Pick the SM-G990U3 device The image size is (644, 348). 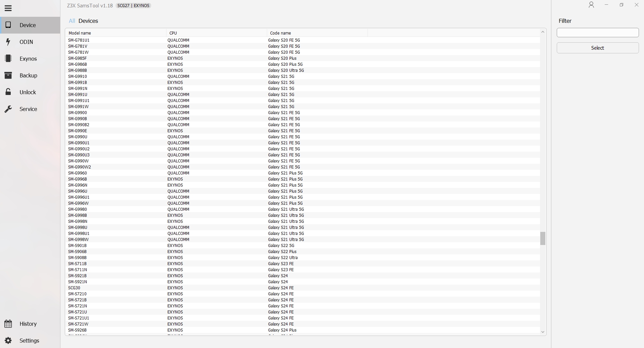coord(303,155)
